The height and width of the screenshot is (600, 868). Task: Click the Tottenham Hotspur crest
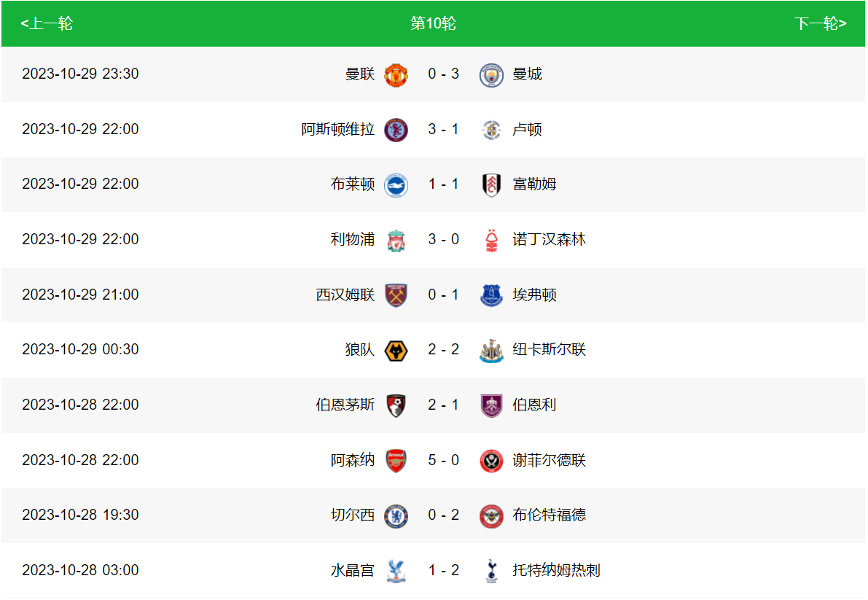pyautogui.click(x=491, y=570)
